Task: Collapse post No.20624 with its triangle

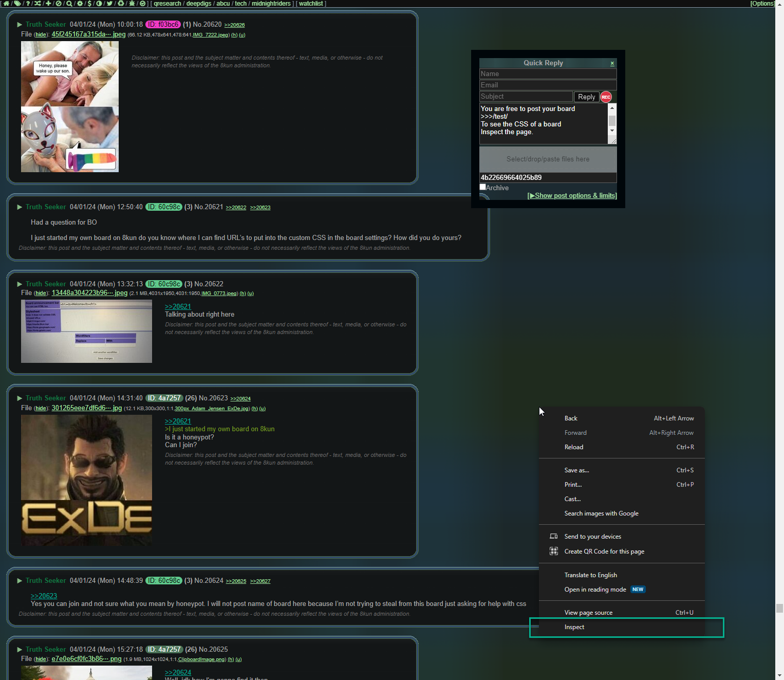Action: click(20, 581)
